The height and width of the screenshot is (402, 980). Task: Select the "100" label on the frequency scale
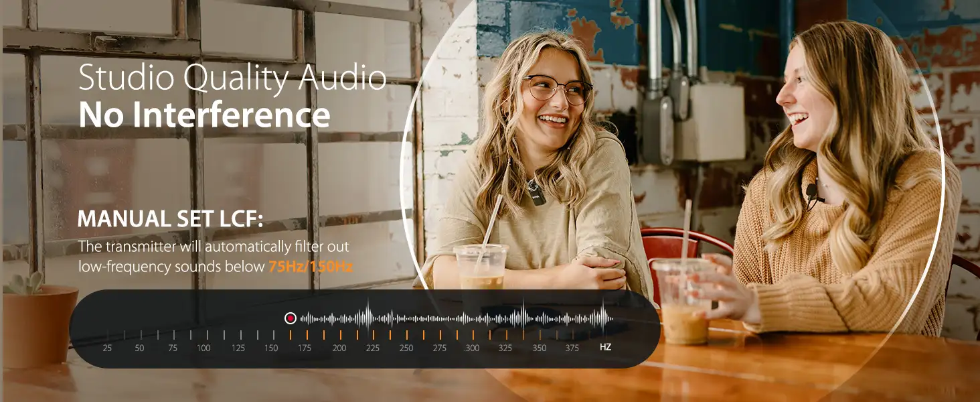[x=203, y=348]
